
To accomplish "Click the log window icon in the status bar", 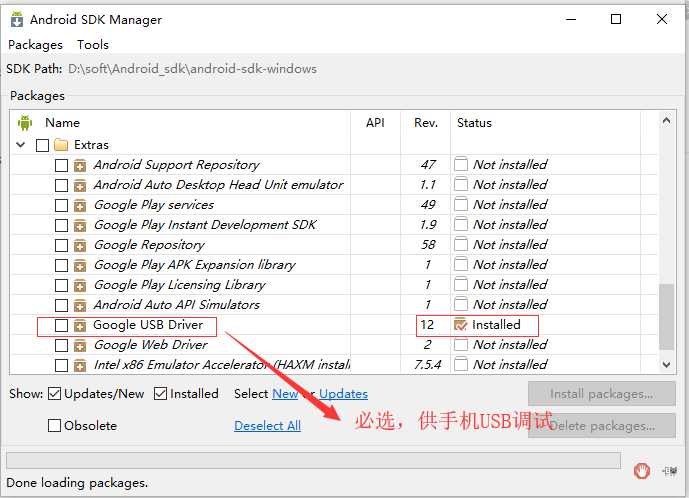I will pyautogui.click(x=670, y=471).
